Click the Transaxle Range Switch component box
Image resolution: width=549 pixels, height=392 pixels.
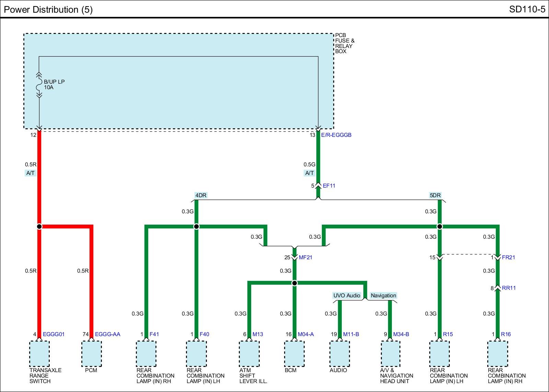coord(39,354)
